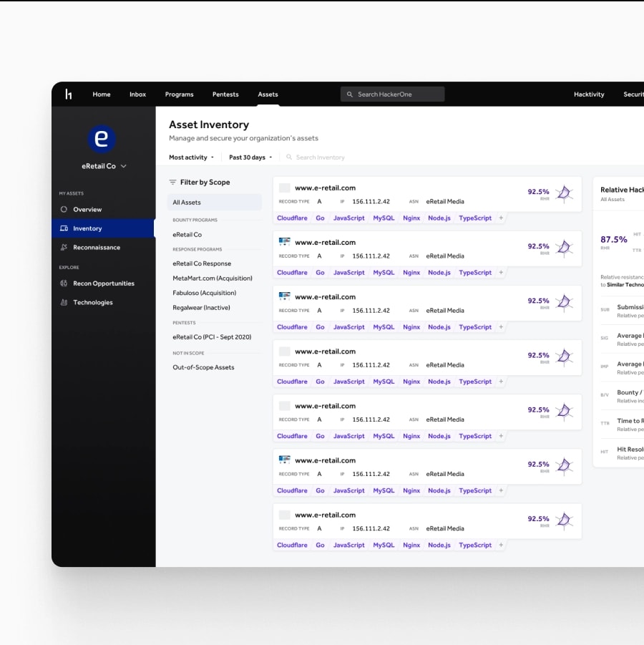Expand more technologies plus on fifth card
The height and width of the screenshot is (645, 644).
pos(501,436)
